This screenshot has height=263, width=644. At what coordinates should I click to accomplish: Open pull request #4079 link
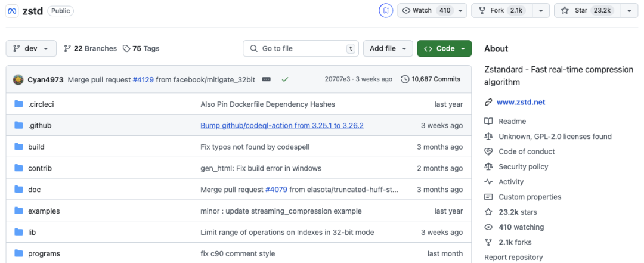coord(276,190)
